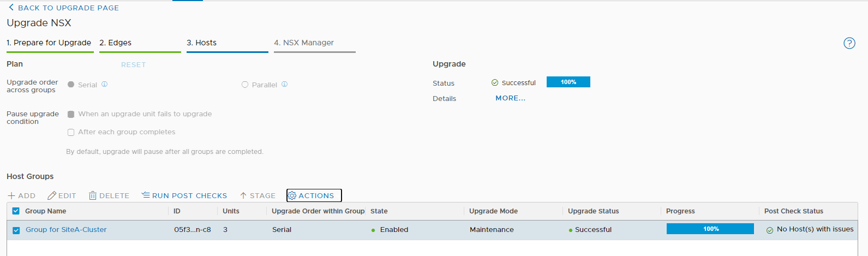The height and width of the screenshot is (256, 868).
Task: Sort by Group Name column header
Action: coord(46,211)
